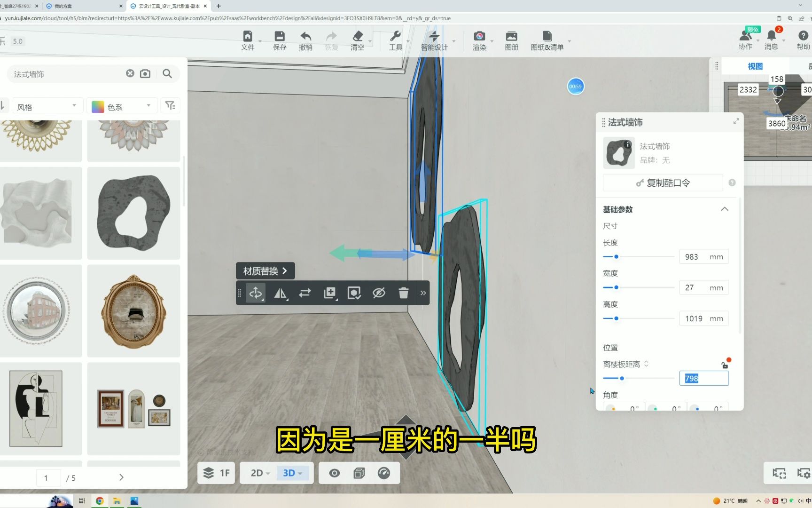
Task: Click the mirror flip tool
Action: 281,293
